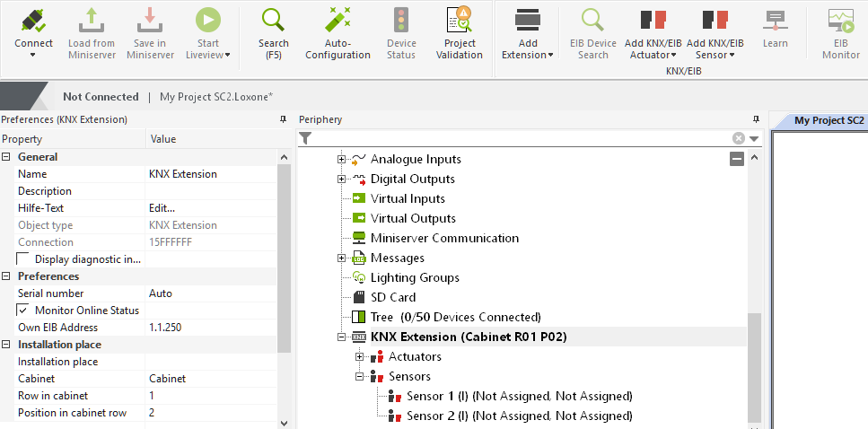Expand the Analogue Inputs tree node
868x429 pixels.
click(342, 160)
